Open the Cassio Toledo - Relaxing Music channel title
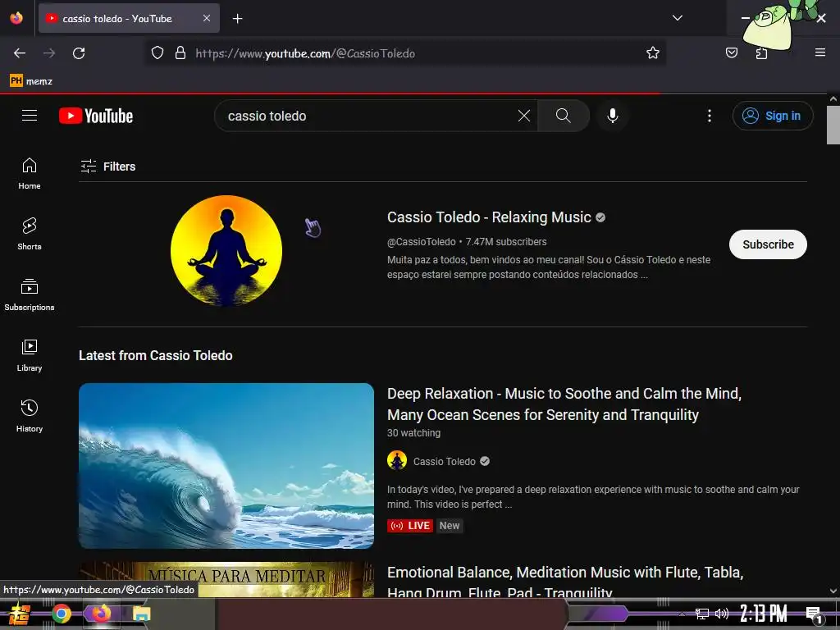840x630 pixels. (489, 217)
